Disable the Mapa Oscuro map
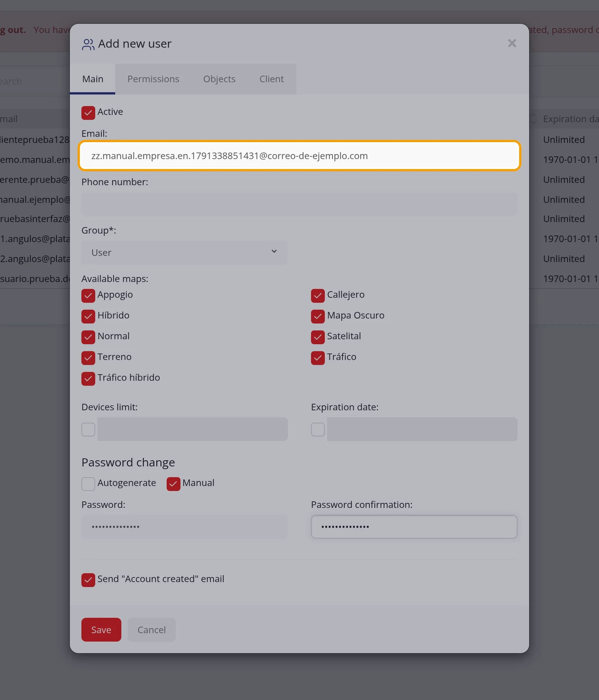The image size is (599, 700). (x=318, y=316)
